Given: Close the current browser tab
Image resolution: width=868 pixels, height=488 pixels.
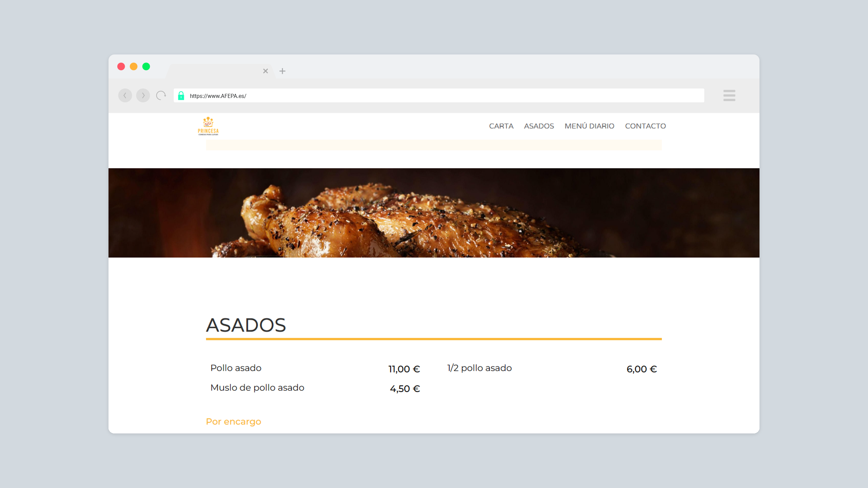Looking at the screenshot, I should click(x=265, y=71).
